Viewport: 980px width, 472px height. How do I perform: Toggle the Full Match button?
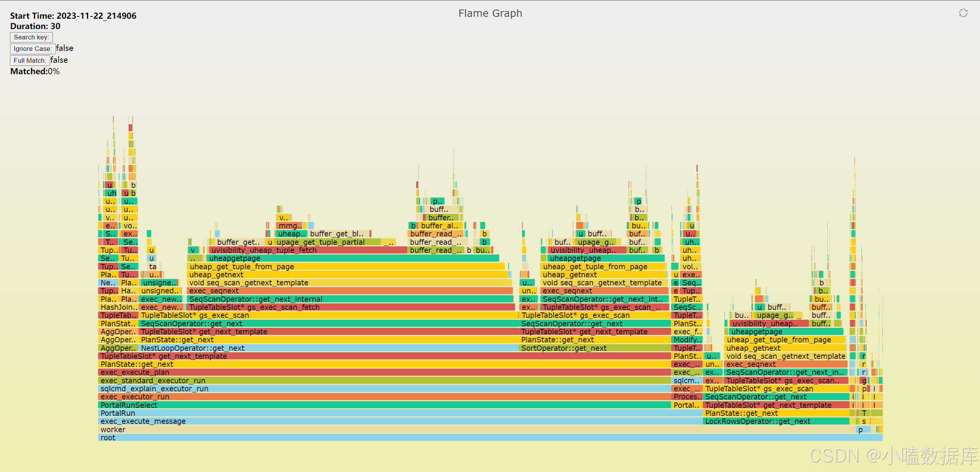(30, 60)
